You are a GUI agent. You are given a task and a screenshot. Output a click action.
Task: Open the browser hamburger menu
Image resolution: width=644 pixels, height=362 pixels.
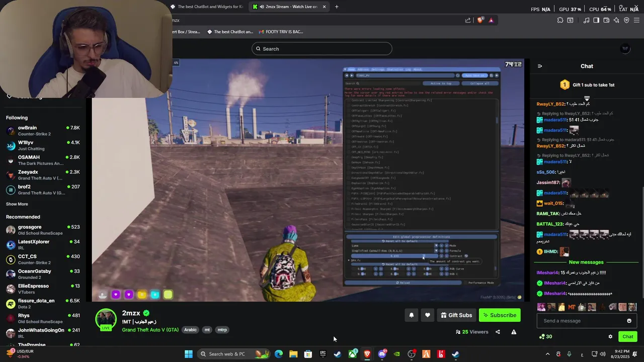(x=636, y=20)
